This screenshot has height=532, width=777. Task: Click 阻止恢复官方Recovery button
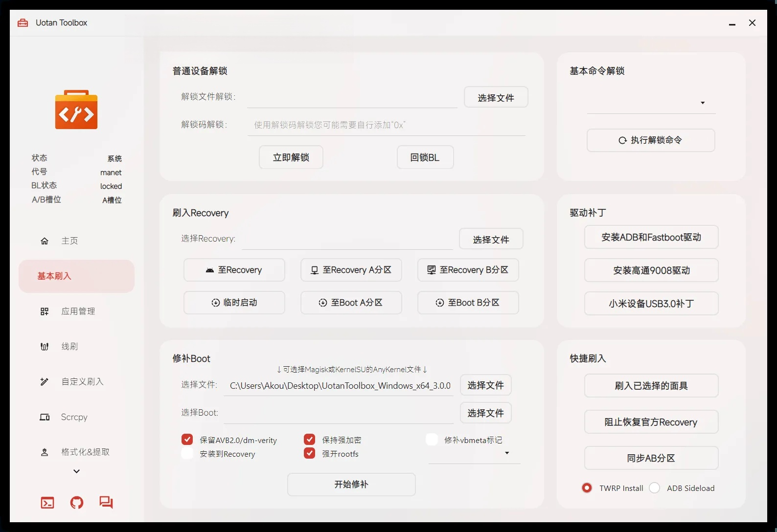point(651,422)
